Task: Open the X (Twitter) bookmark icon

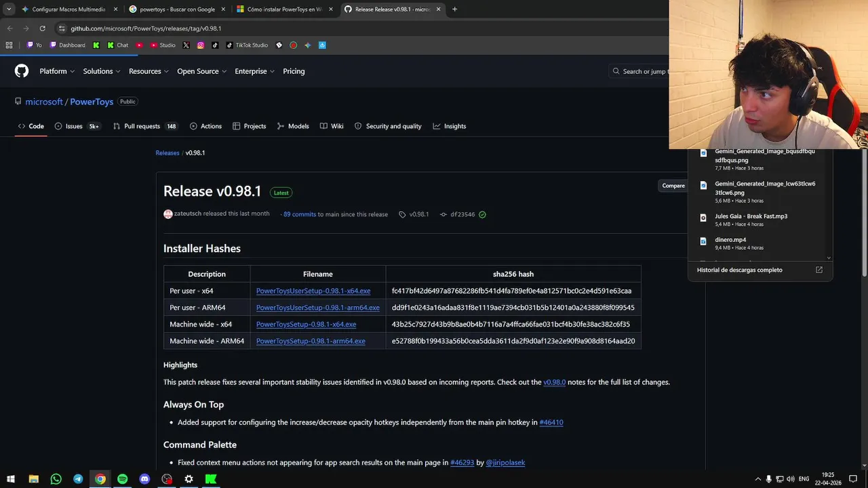Action: tap(186, 45)
